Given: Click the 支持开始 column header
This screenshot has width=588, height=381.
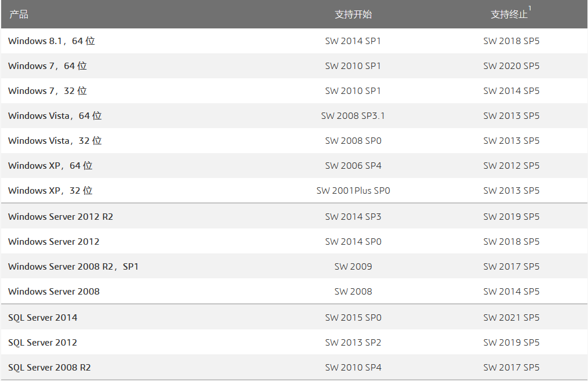Looking at the screenshot, I should click(x=353, y=14).
